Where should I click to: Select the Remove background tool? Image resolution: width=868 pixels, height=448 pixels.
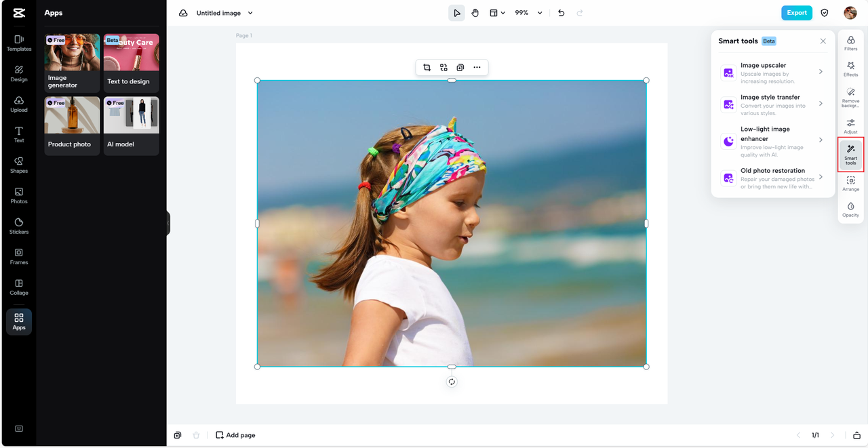click(851, 97)
